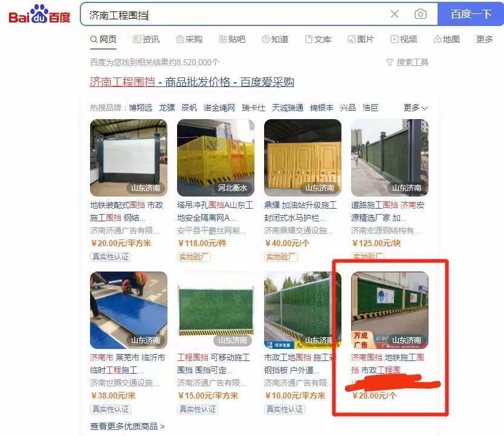Click in the search input field

click(x=234, y=15)
